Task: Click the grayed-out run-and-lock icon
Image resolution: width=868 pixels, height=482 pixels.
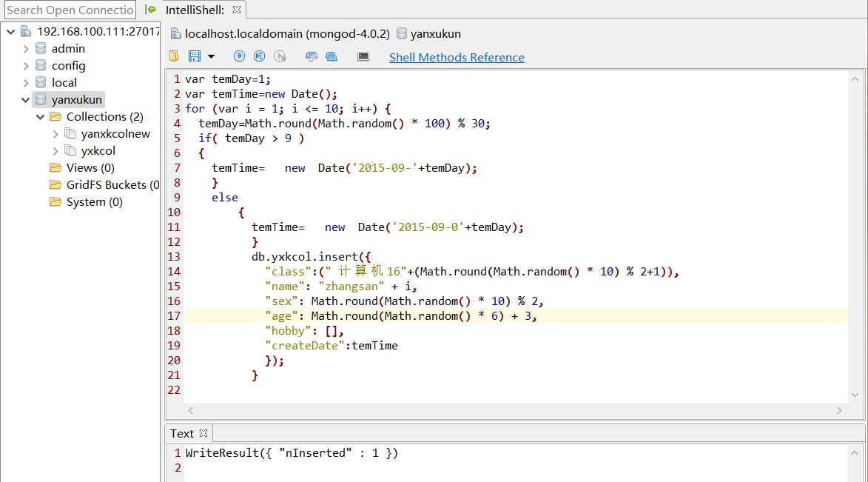Action: (x=280, y=56)
